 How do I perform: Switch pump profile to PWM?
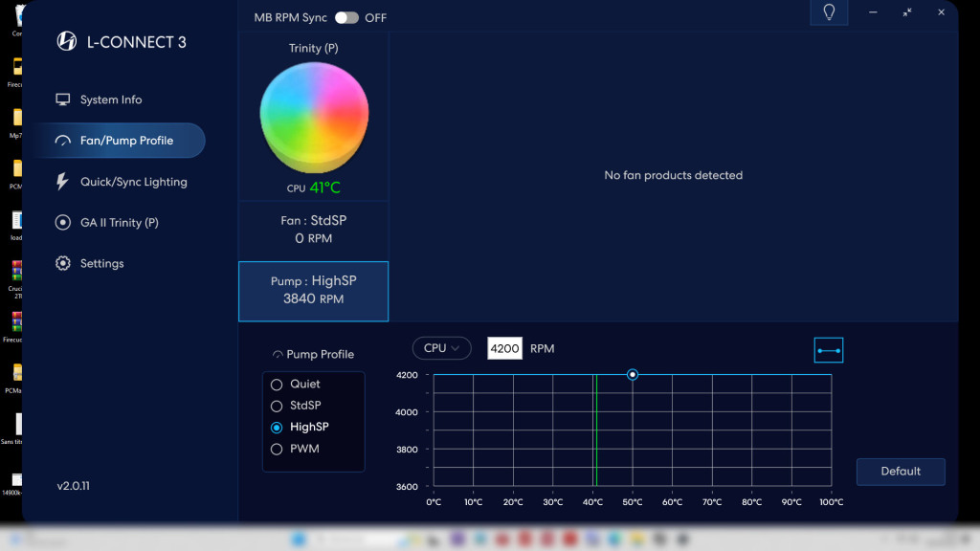[278, 449]
